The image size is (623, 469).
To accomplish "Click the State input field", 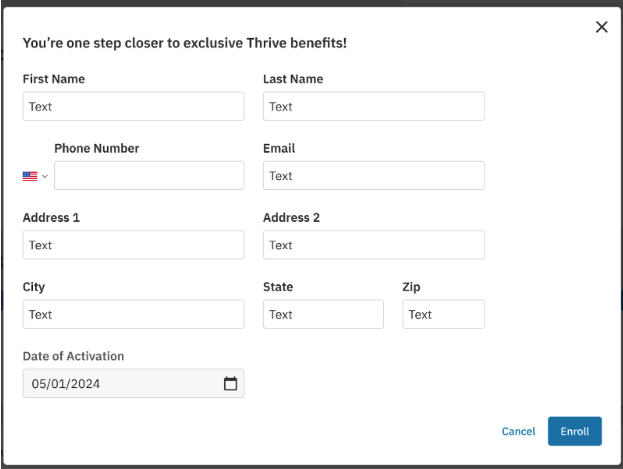I will [323, 314].
